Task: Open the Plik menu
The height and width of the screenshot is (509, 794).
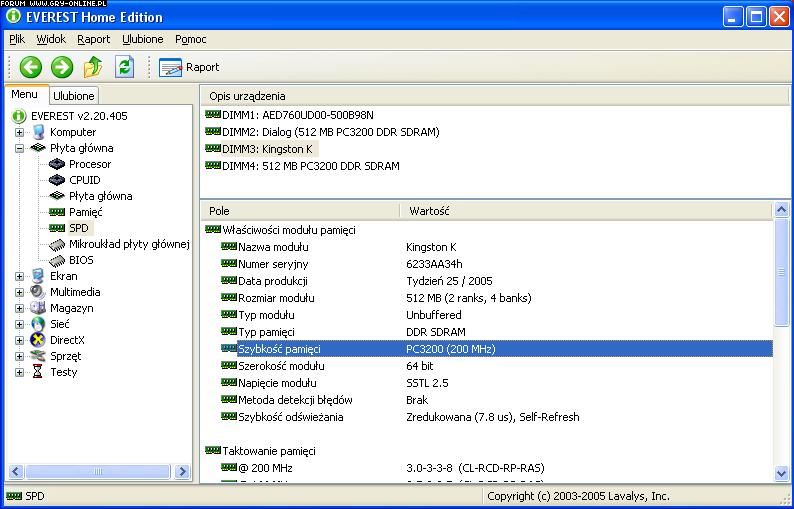Action: point(17,39)
